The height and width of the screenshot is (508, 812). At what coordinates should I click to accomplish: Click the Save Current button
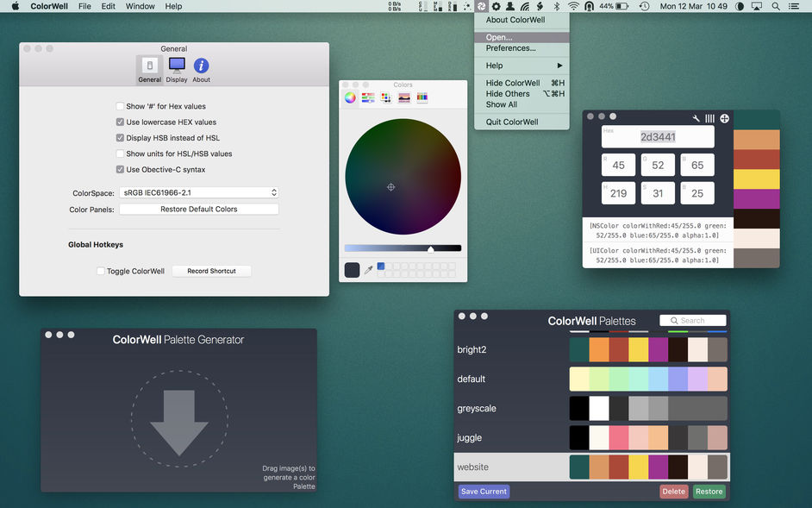[x=484, y=492]
